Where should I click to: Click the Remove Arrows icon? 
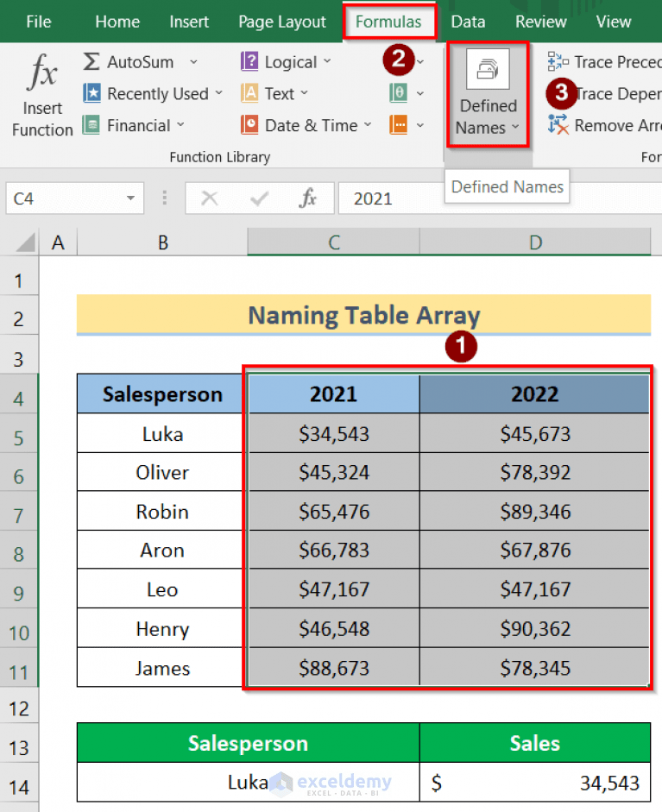point(558,125)
